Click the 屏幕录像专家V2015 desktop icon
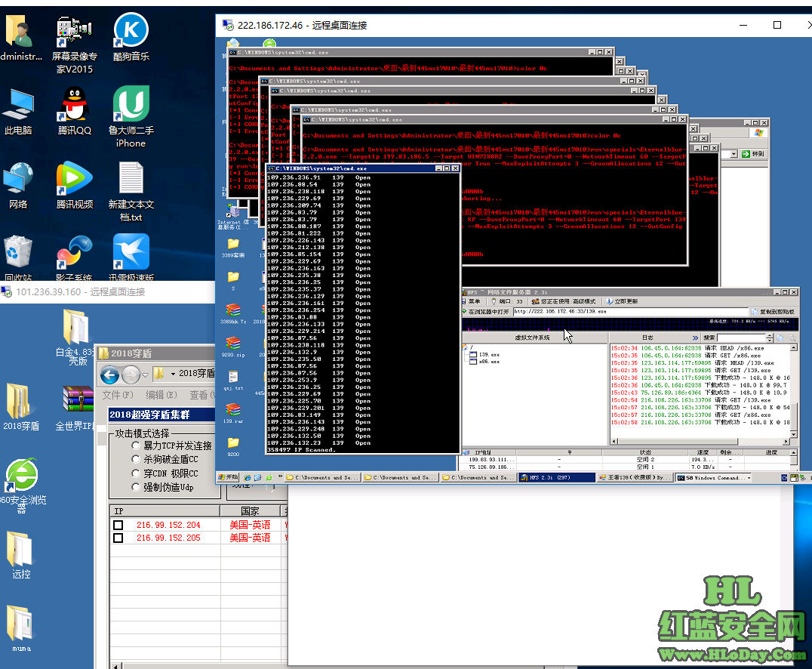The width and height of the screenshot is (812, 669). click(x=74, y=32)
